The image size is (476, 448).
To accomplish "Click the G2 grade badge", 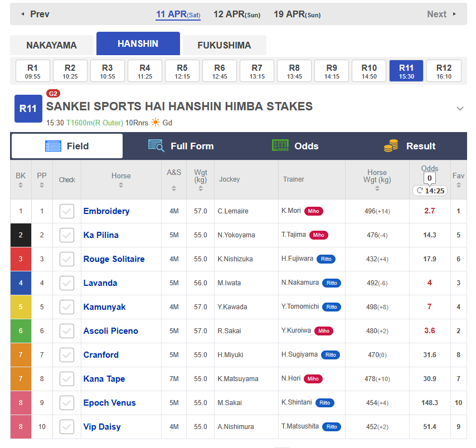I will click(53, 94).
